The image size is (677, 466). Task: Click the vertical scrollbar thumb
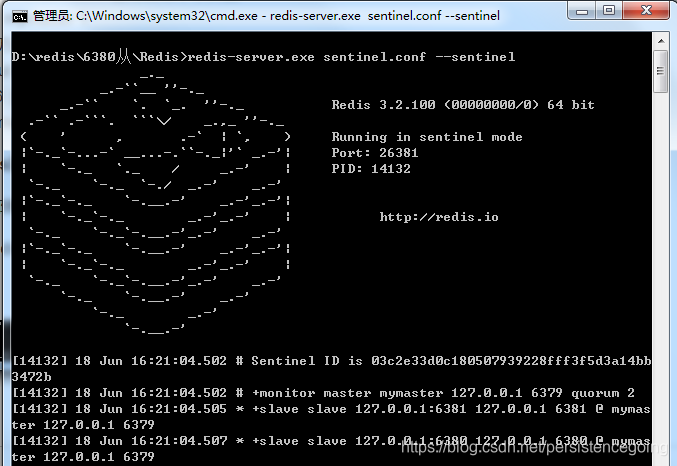click(661, 71)
